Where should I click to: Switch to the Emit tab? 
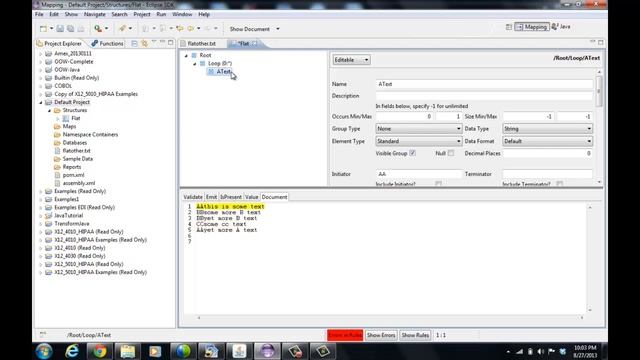pos(211,197)
